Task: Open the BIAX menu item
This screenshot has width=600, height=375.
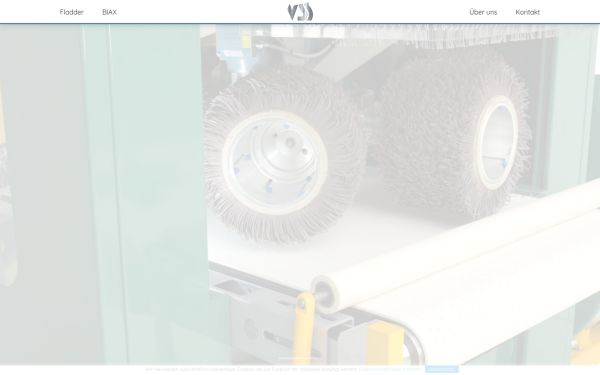Action: (x=109, y=12)
